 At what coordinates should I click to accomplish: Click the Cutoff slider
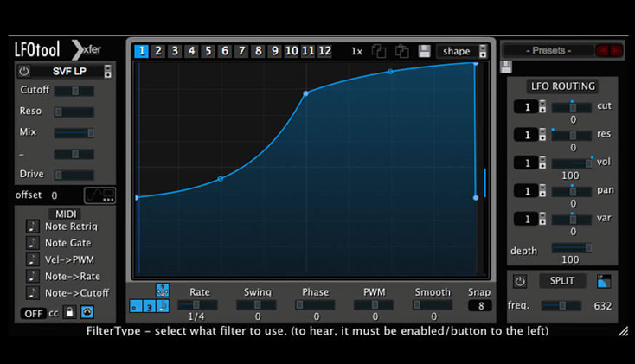(x=74, y=91)
